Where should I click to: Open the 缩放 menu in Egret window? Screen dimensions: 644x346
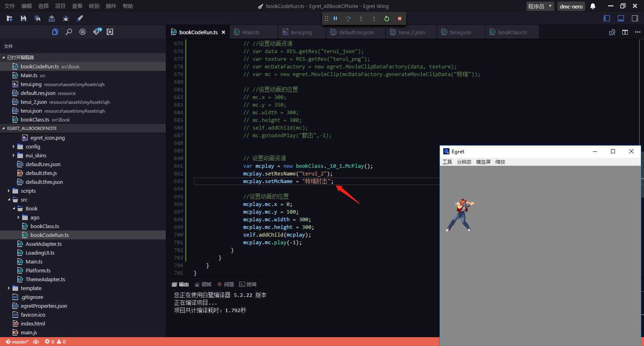click(x=500, y=162)
